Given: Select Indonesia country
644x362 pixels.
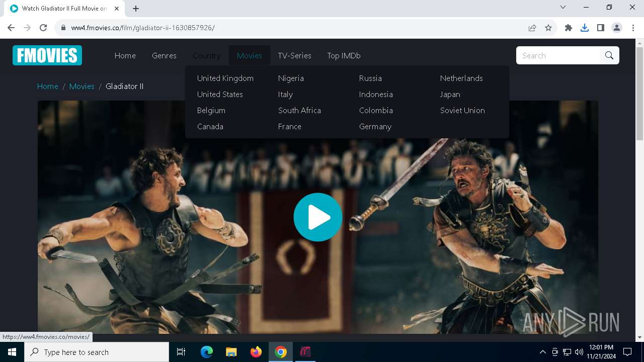Looking at the screenshot, I should [376, 94].
